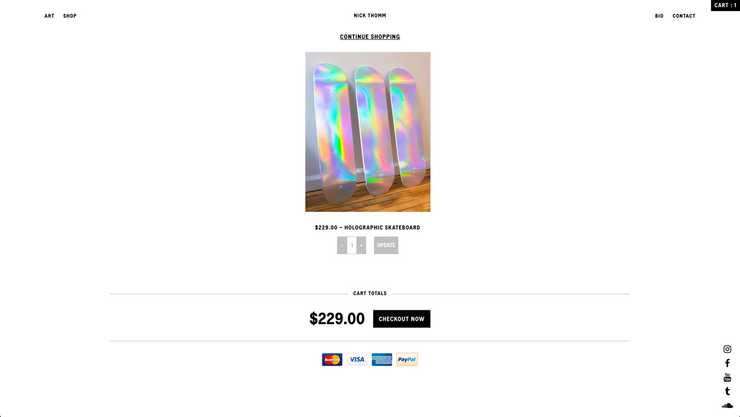Visit the YouTube channel icon
Screen dimensions: 740x417
pos(727,377)
